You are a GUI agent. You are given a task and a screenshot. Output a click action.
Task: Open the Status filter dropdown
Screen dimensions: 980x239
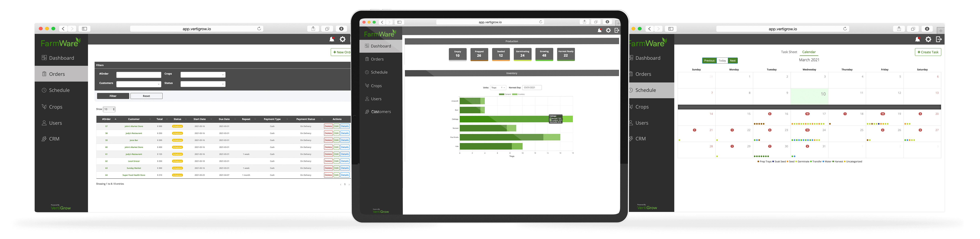[203, 84]
